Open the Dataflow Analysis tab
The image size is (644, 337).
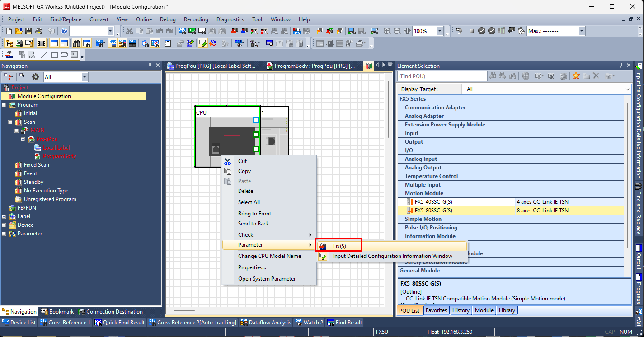266,323
